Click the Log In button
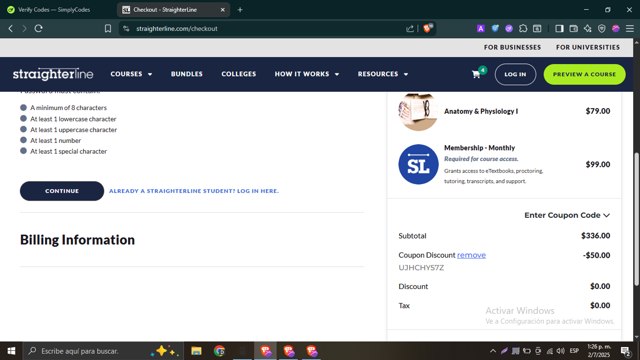 [x=515, y=74]
